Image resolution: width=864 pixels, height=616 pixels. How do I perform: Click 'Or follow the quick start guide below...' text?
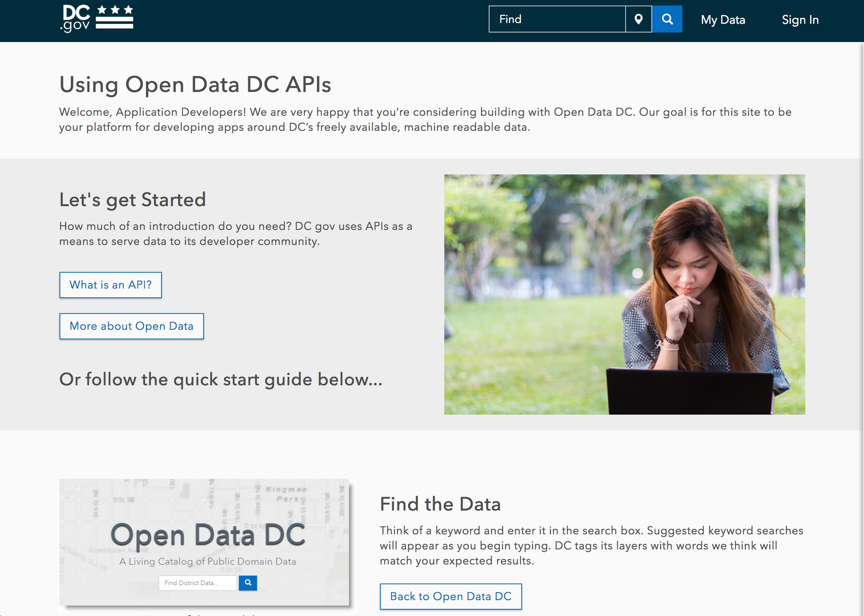(221, 379)
